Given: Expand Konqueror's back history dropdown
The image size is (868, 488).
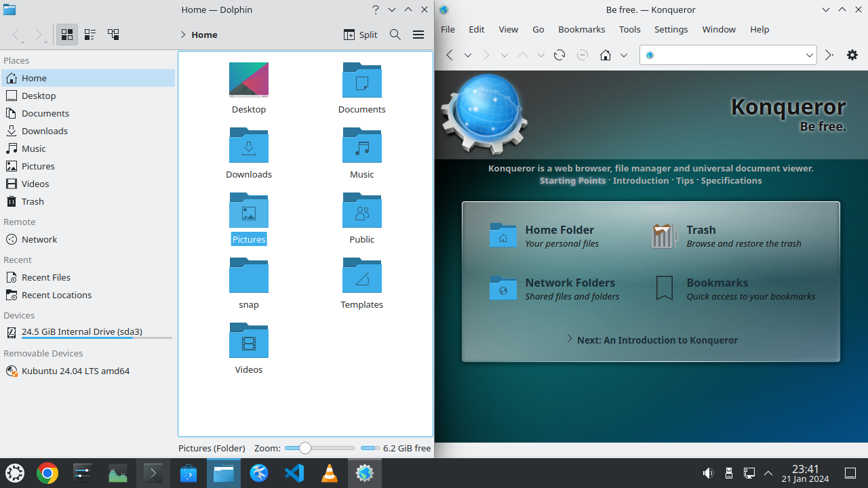Looking at the screenshot, I should [x=467, y=55].
